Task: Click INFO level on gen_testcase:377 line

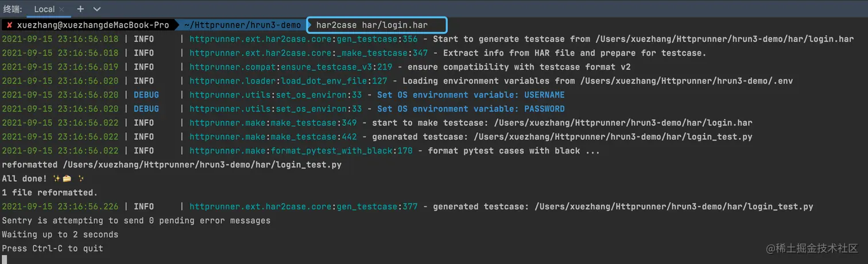Action: pos(144,206)
